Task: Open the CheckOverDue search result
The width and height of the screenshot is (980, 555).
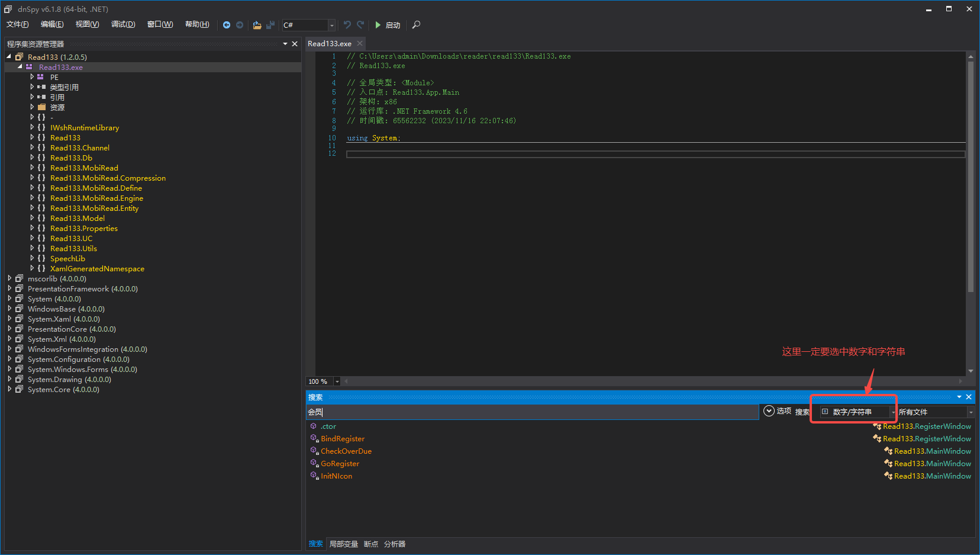Action: point(346,451)
